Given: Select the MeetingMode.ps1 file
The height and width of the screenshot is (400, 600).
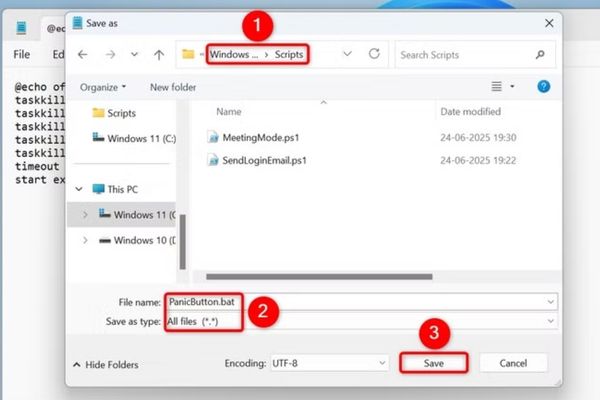Looking at the screenshot, I should tap(260, 137).
